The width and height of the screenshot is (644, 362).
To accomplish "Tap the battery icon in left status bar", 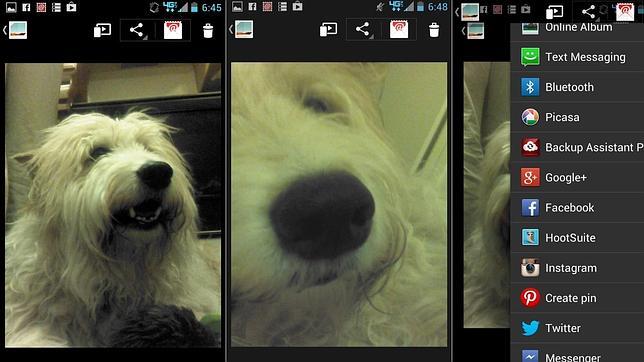I will [195, 7].
